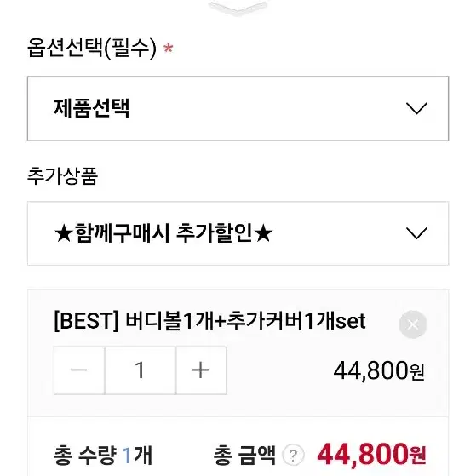Decrease quantity with the minus button
Screen dimensions: 476x476
[x=79, y=370]
